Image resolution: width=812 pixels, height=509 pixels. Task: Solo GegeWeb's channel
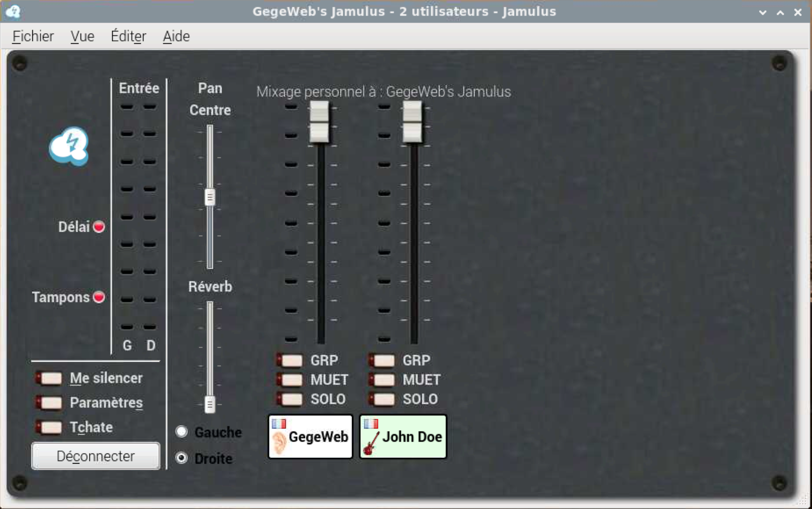tap(290, 399)
